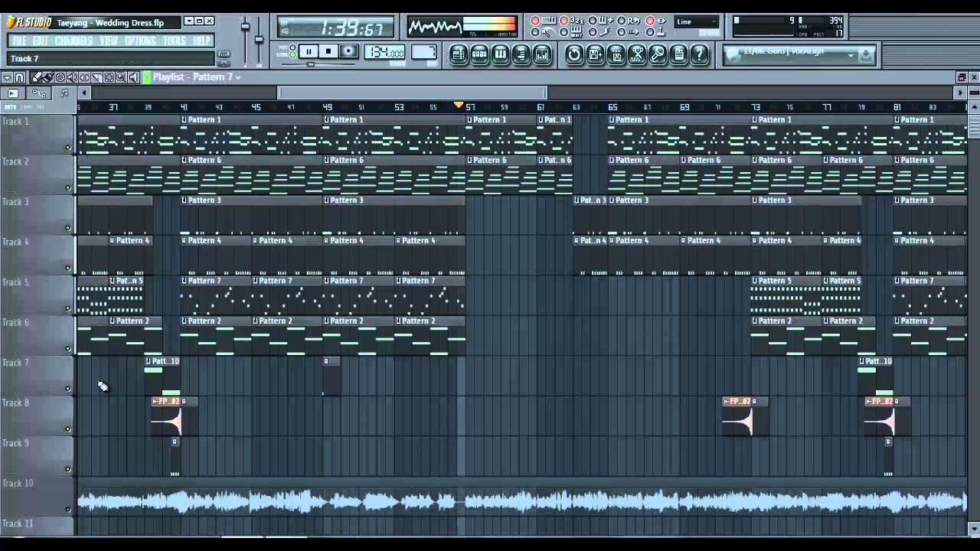
Task: Open project info document icon
Action: click(x=679, y=54)
